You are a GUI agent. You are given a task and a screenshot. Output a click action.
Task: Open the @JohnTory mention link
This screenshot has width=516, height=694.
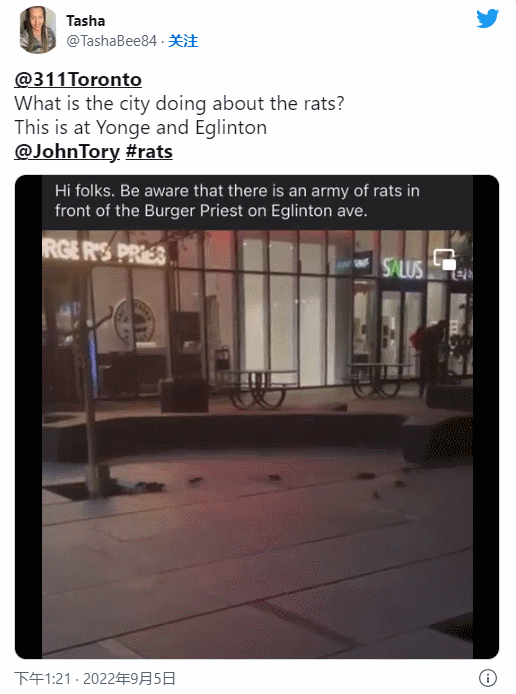(x=67, y=151)
